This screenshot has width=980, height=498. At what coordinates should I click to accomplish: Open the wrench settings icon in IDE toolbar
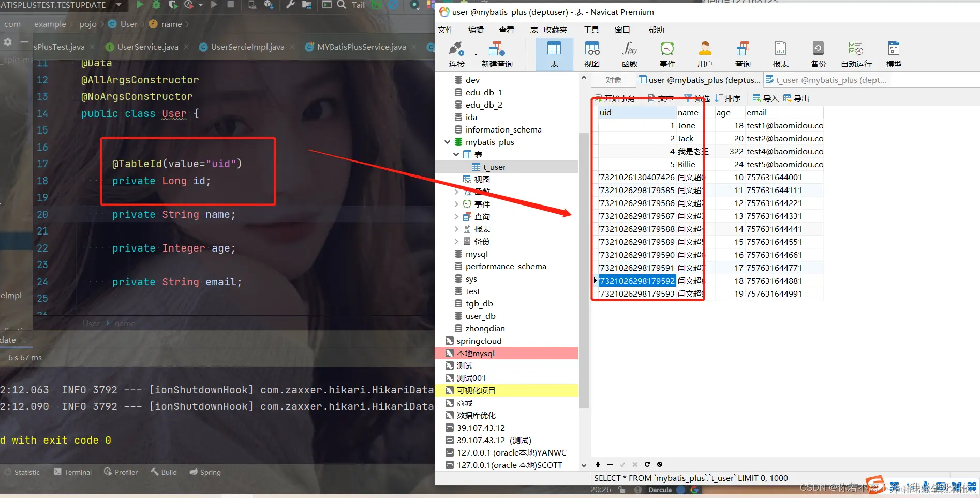point(290,5)
